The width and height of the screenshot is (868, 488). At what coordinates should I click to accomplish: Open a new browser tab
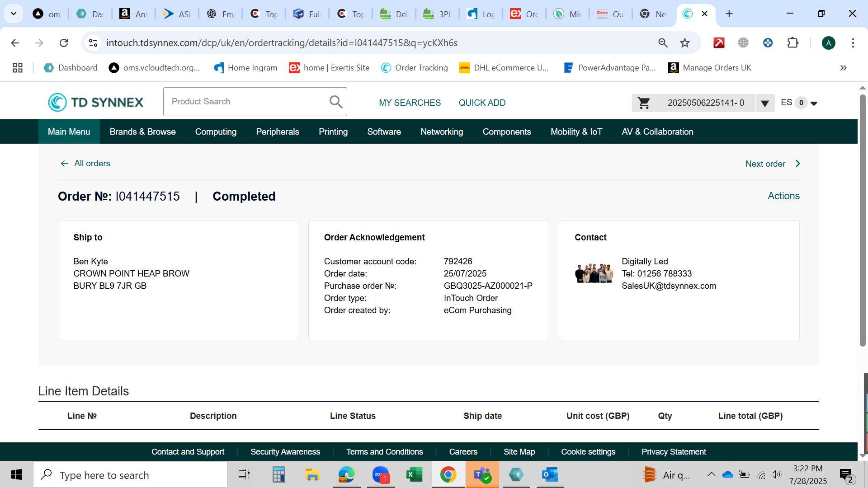(x=729, y=14)
